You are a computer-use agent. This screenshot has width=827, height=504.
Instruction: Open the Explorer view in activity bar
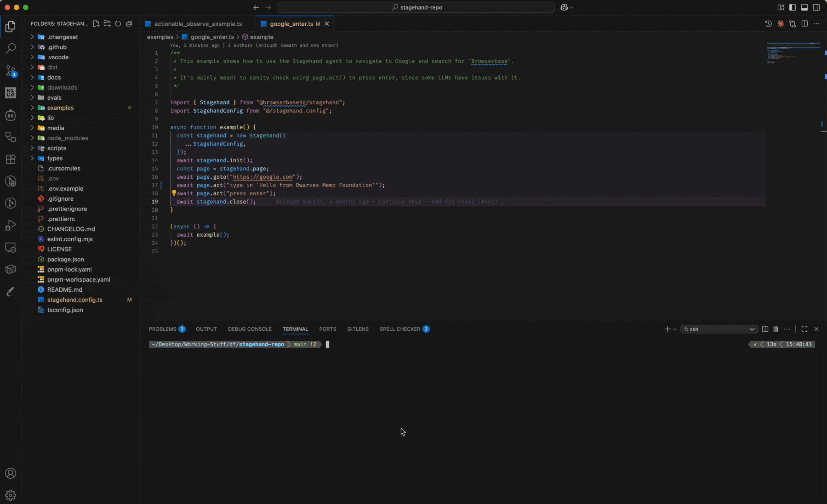[11, 27]
